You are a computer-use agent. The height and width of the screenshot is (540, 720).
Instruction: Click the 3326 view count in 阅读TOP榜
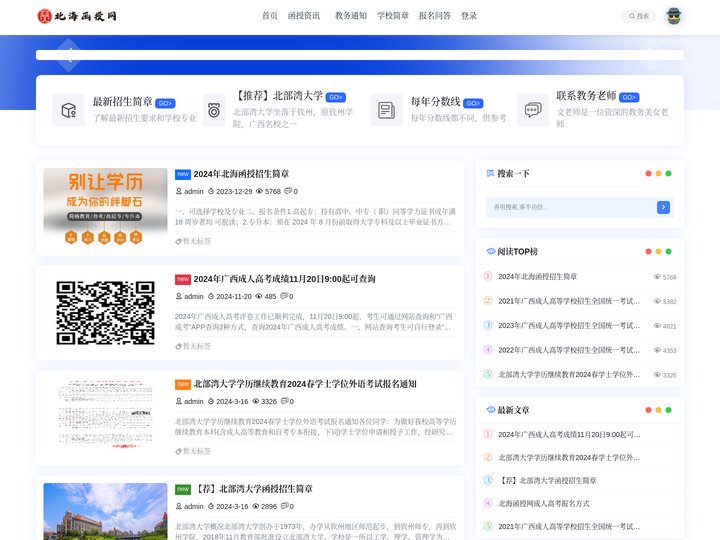click(669, 375)
